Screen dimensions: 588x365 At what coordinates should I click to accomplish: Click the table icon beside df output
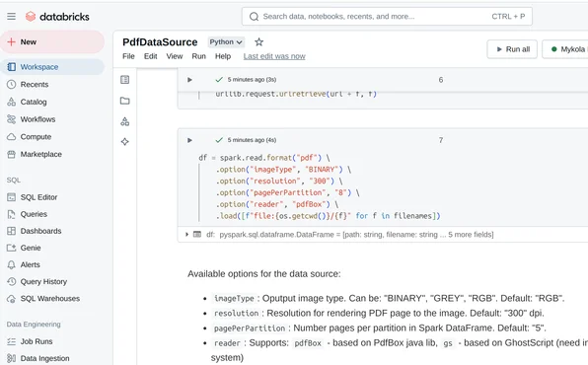[197, 235]
